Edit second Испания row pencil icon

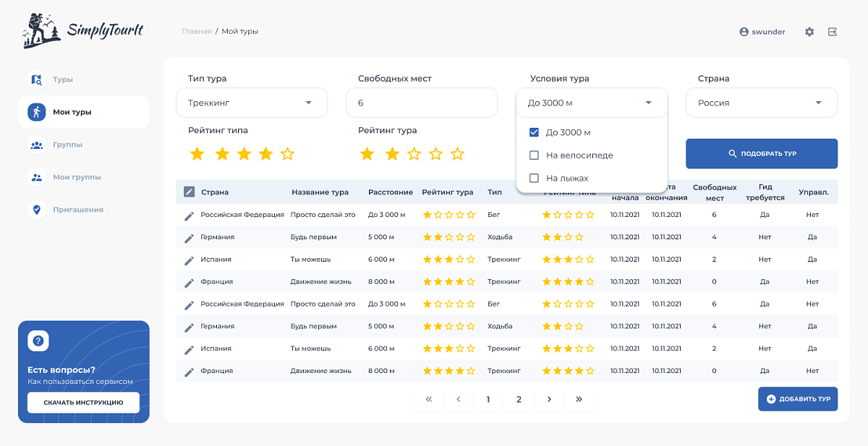tap(189, 350)
